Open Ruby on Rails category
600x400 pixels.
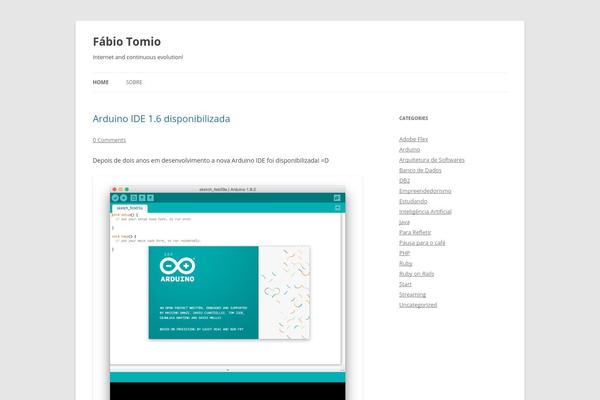point(417,274)
